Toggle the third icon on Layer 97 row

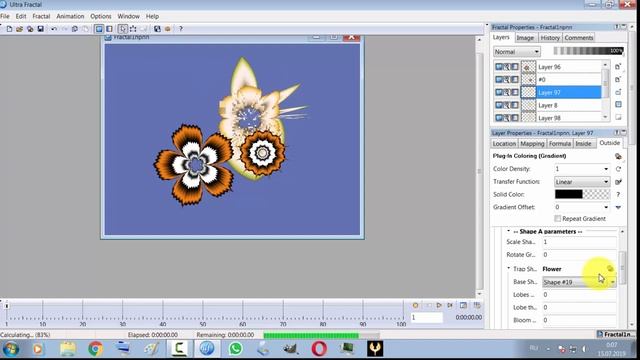[514, 92]
